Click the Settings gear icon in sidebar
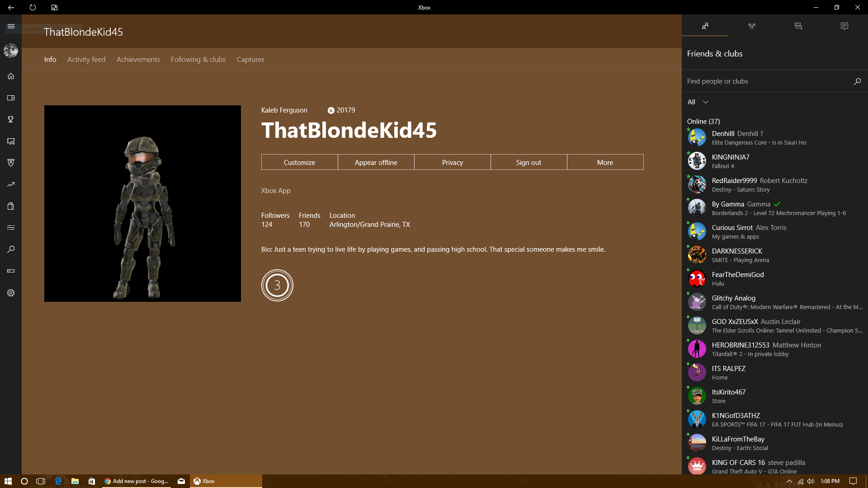Image resolution: width=868 pixels, height=488 pixels. click(x=11, y=292)
